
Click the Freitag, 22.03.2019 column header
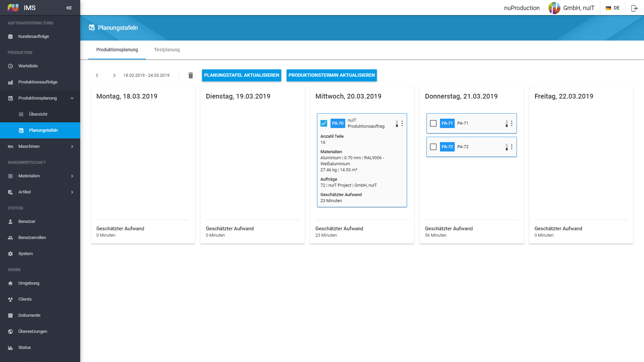click(564, 97)
